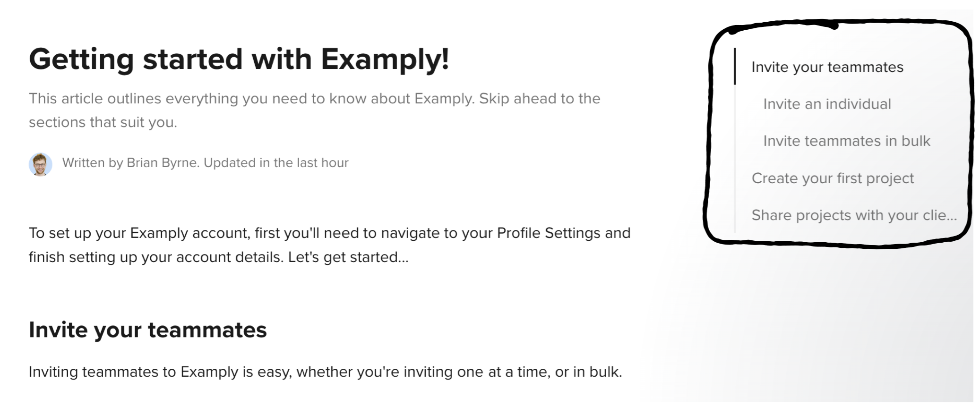Click the Getting started with Examply! title
This screenshot has width=980, height=407.
pyautogui.click(x=239, y=59)
